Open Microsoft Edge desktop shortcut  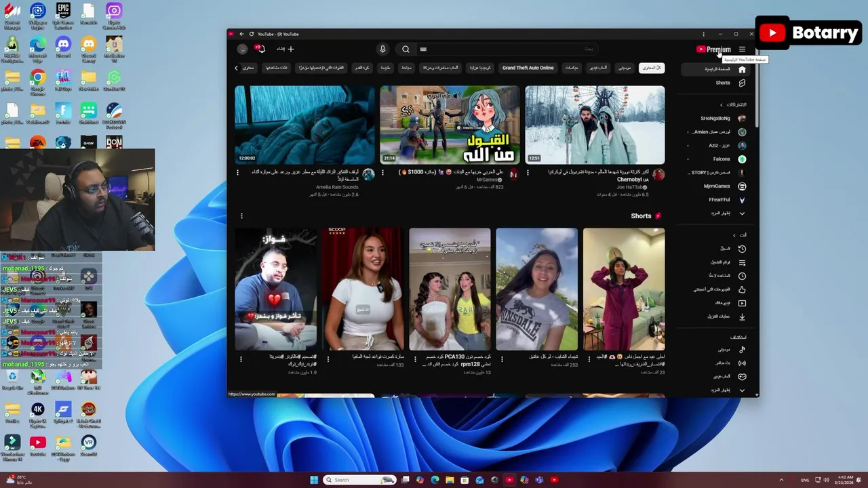coord(37,48)
